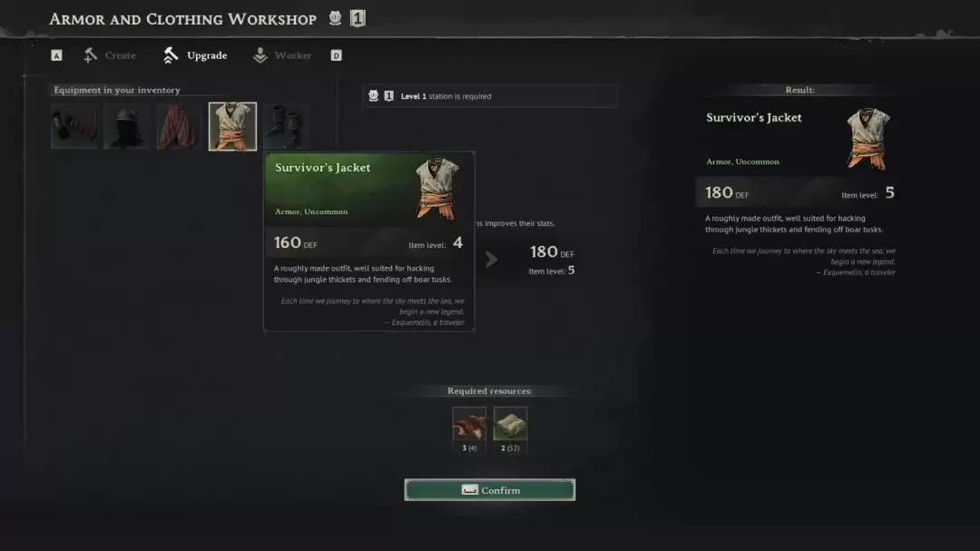The height and width of the screenshot is (551, 980).
Task: Click the D key next-tab hint
Action: coord(337,55)
